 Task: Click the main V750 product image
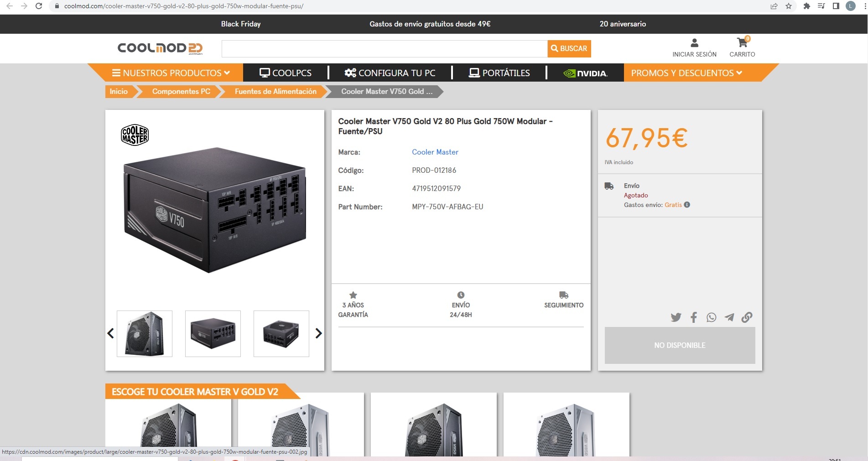[x=214, y=210]
